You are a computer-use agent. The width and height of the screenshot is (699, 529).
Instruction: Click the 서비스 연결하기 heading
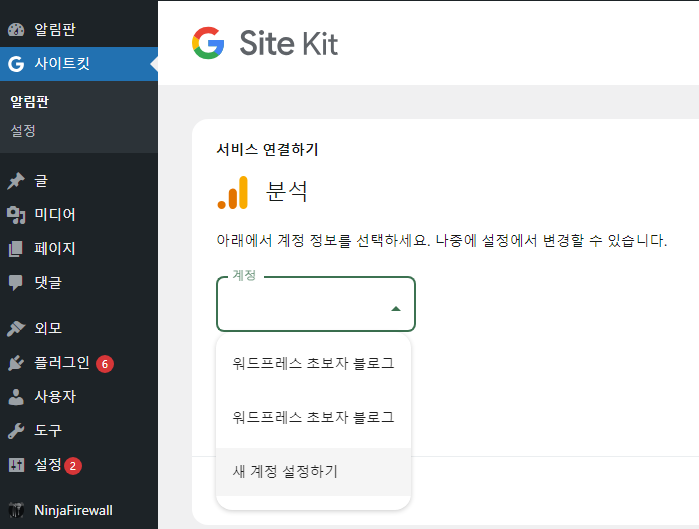tap(267, 149)
